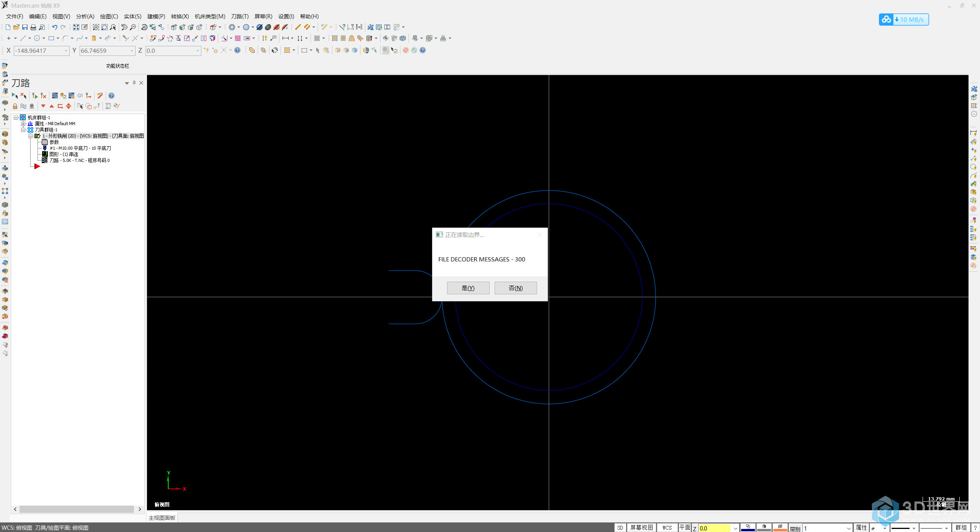The height and width of the screenshot is (532, 980).
Task: Collapse the 1 - 外形铣削 (2D) operation node
Action: [x=31, y=136]
